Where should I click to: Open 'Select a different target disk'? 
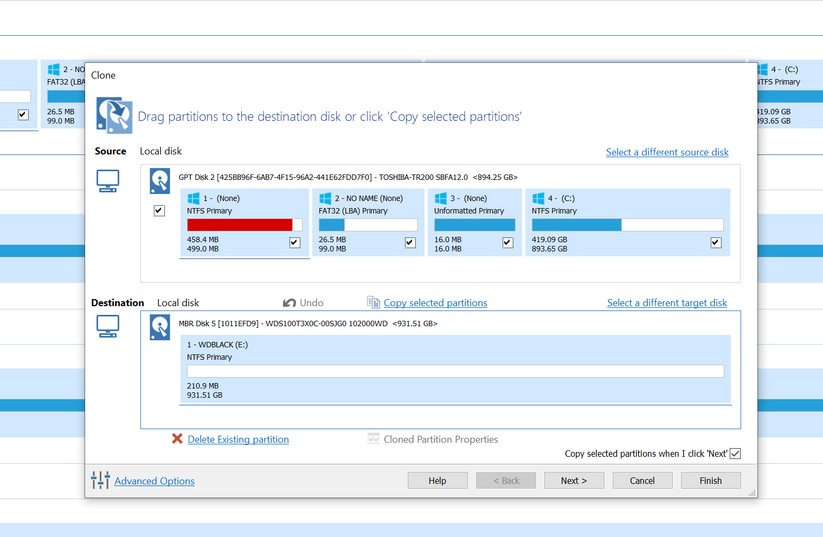667,302
